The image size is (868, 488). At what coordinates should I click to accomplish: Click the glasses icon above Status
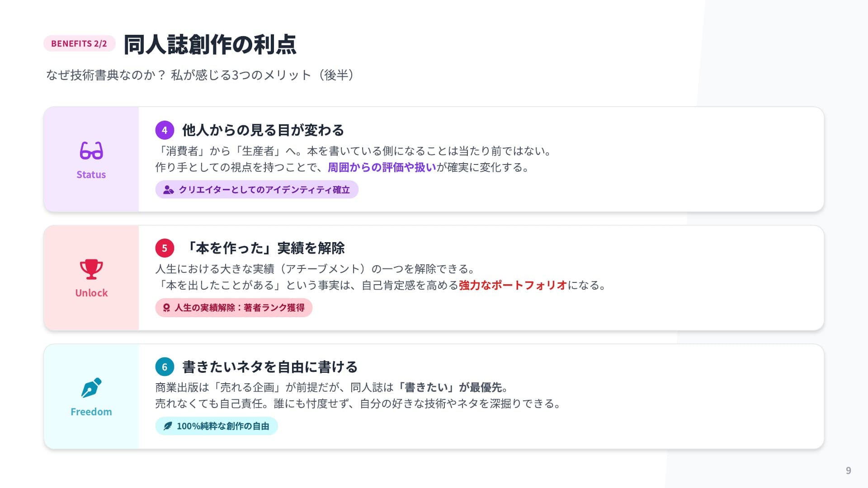[91, 150]
